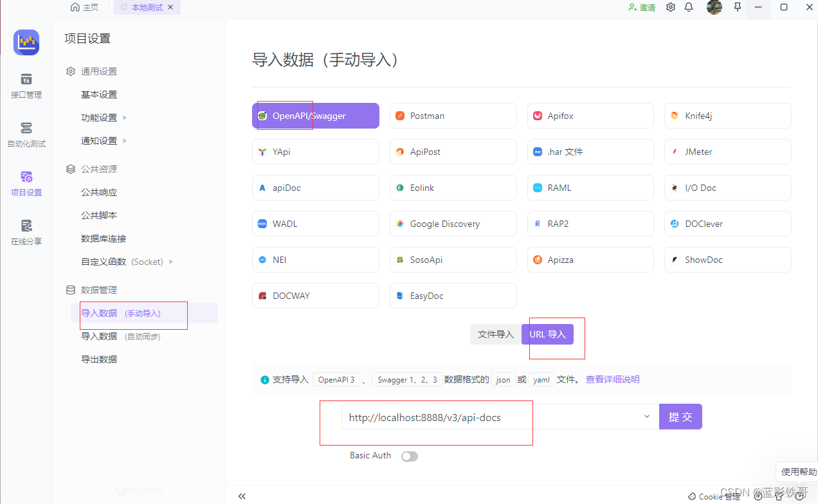This screenshot has width=818, height=504.
Task: Open the 查看详细说明 link
Action: [x=612, y=379]
